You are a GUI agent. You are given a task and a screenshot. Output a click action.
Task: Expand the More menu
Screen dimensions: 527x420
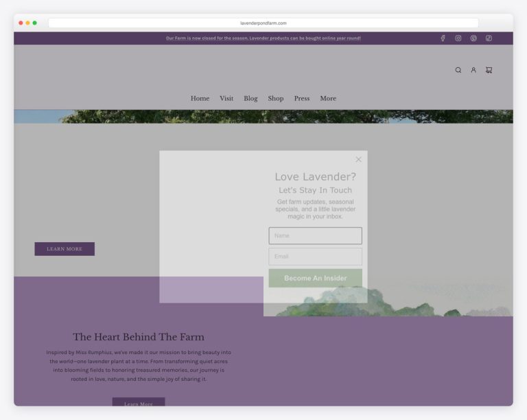point(328,98)
